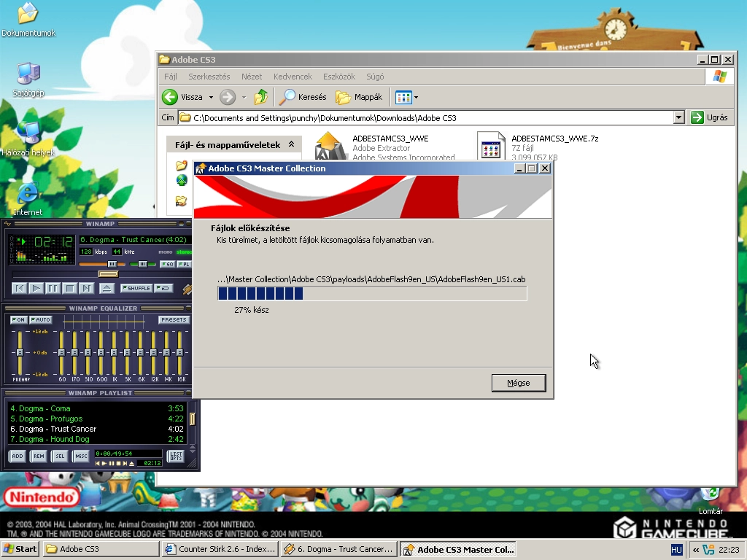747x560 pixels.
Task: Click Winamp Play button
Action: pos(36,288)
